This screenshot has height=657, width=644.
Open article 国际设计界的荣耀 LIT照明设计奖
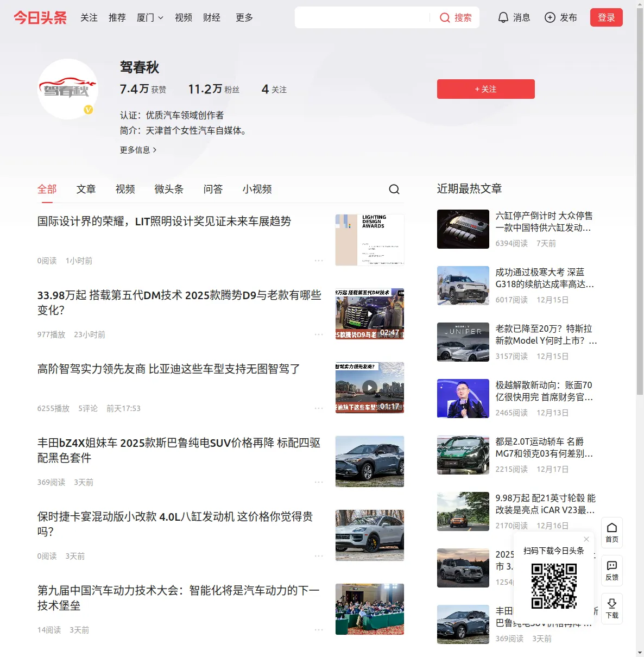(x=165, y=222)
